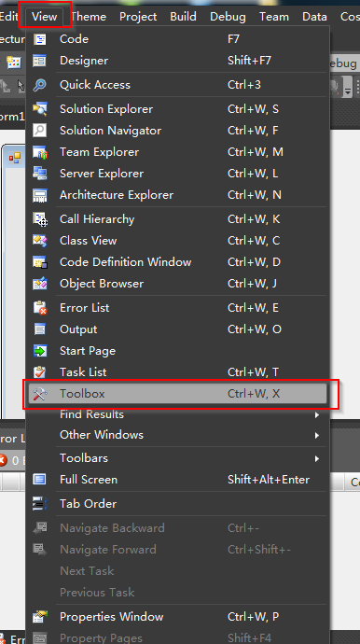The width and height of the screenshot is (360, 644).
Task: Expand the Find Results submenu arrow
Action: 317,414
